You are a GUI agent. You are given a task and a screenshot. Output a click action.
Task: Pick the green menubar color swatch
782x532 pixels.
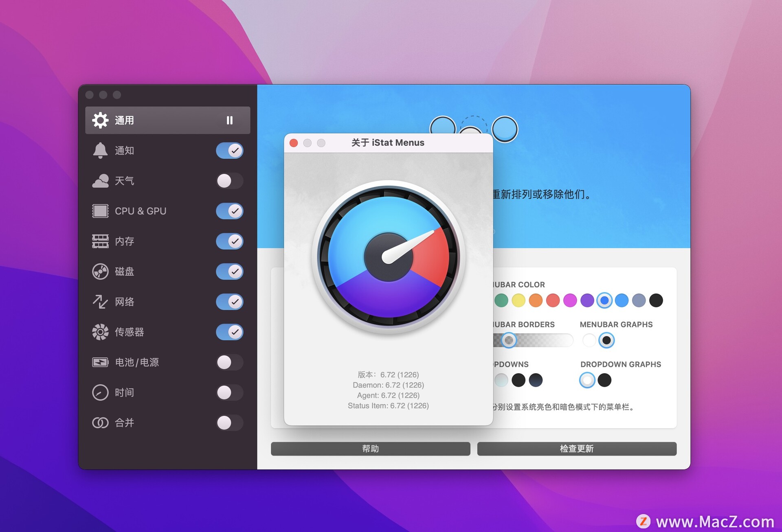501,300
